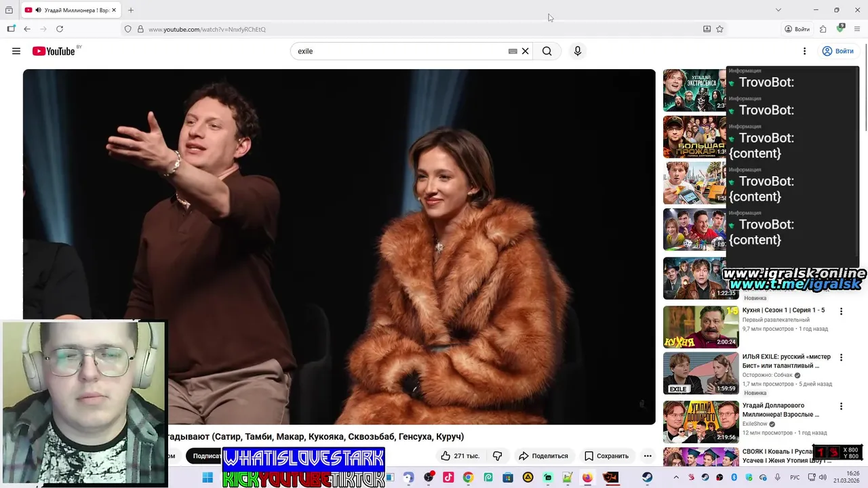Viewport: 868px width, 488px height.
Task: Dislike the video with thumbs down
Action: click(497, 456)
